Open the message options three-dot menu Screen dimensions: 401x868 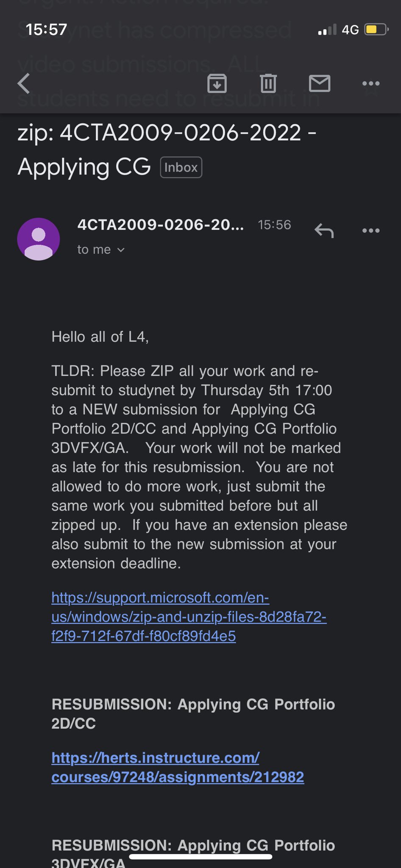(371, 231)
